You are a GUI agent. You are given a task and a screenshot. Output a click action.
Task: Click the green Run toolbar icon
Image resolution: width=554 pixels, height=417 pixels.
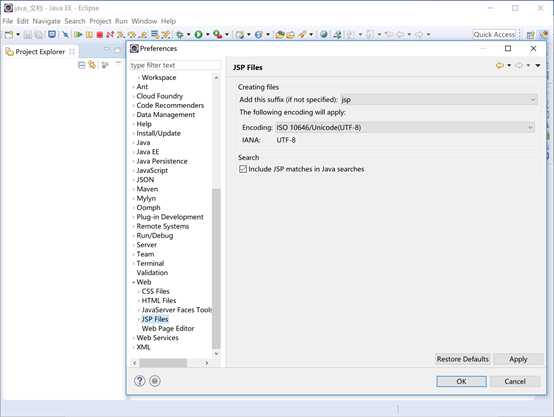pyautogui.click(x=199, y=35)
